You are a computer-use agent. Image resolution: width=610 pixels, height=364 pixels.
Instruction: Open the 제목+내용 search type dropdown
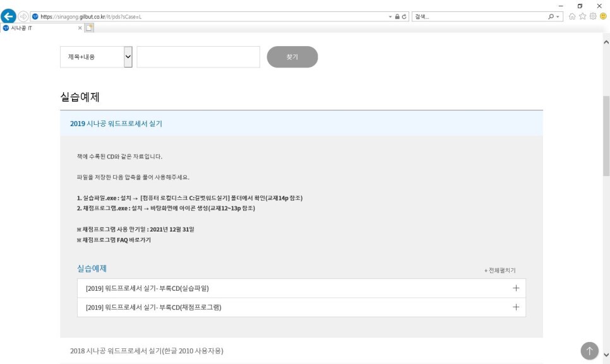(96, 57)
